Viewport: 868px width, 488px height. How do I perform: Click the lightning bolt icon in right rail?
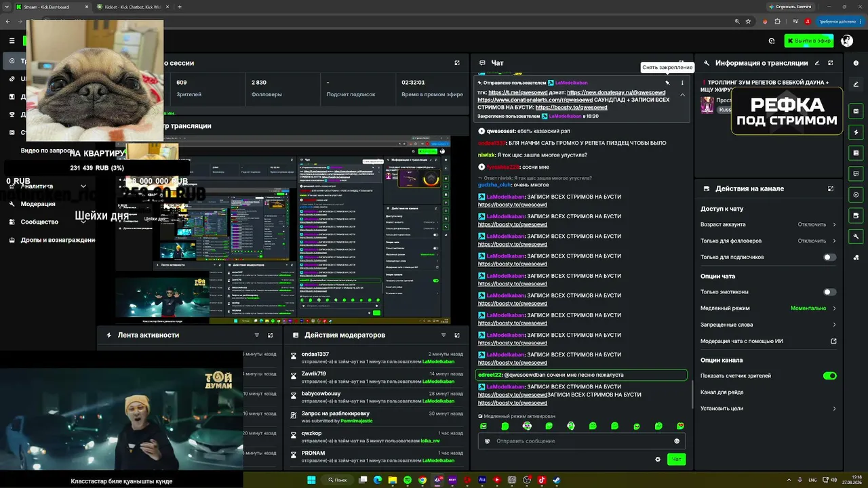tap(856, 132)
